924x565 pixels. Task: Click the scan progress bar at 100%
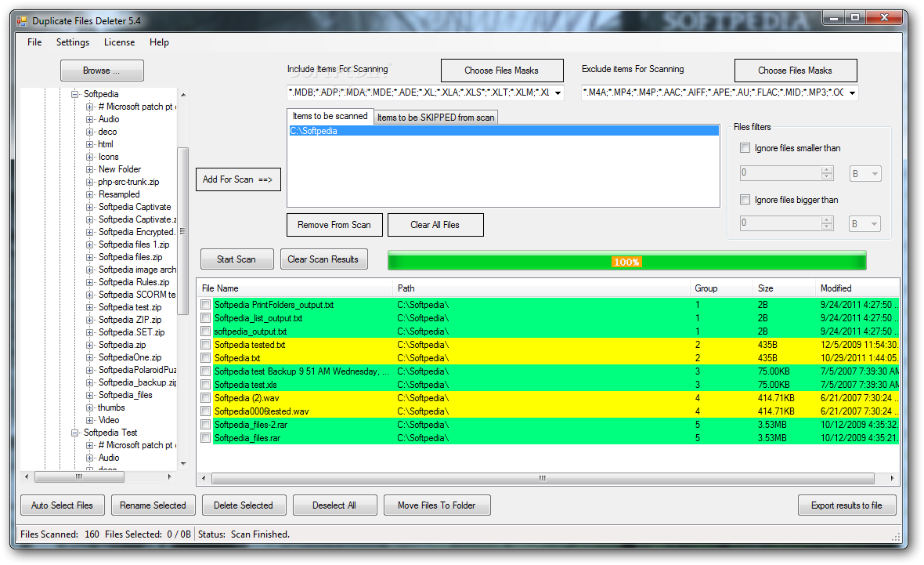click(627, 261)
